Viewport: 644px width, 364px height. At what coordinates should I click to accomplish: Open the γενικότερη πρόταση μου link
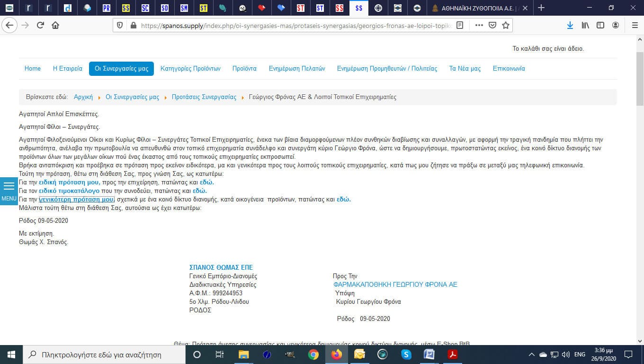tap(77, 199)
